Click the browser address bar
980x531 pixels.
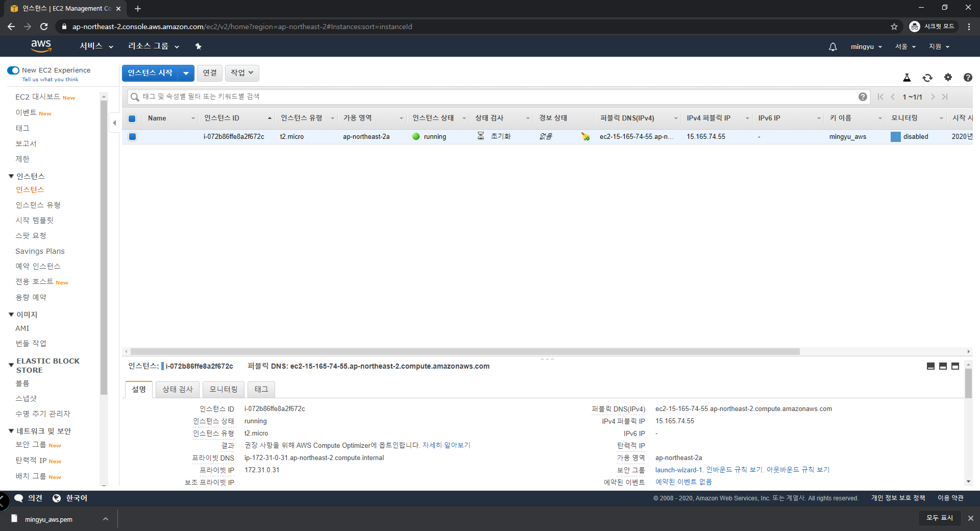tap(475, 27)
